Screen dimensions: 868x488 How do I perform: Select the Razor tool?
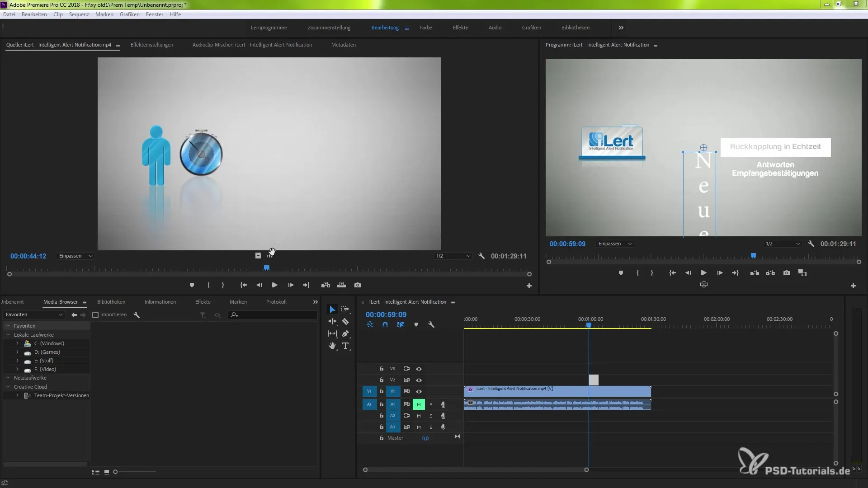(345, 322)
